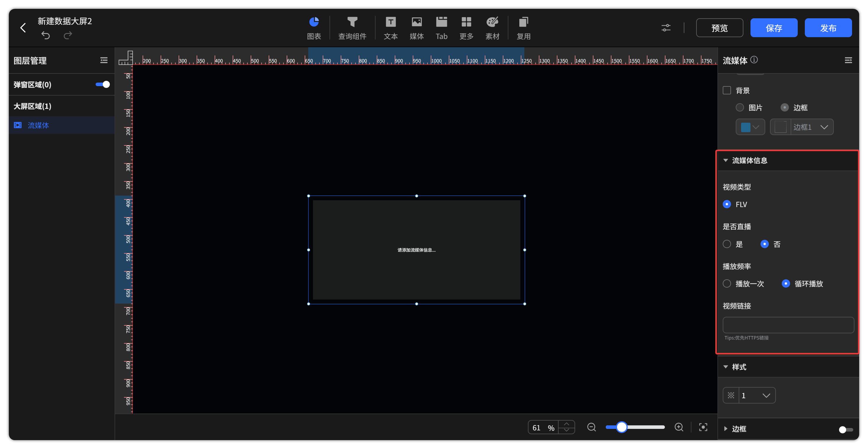The image size is (868, 446).
Task: Click the 预览 preview button
Action: coord(719,28)
